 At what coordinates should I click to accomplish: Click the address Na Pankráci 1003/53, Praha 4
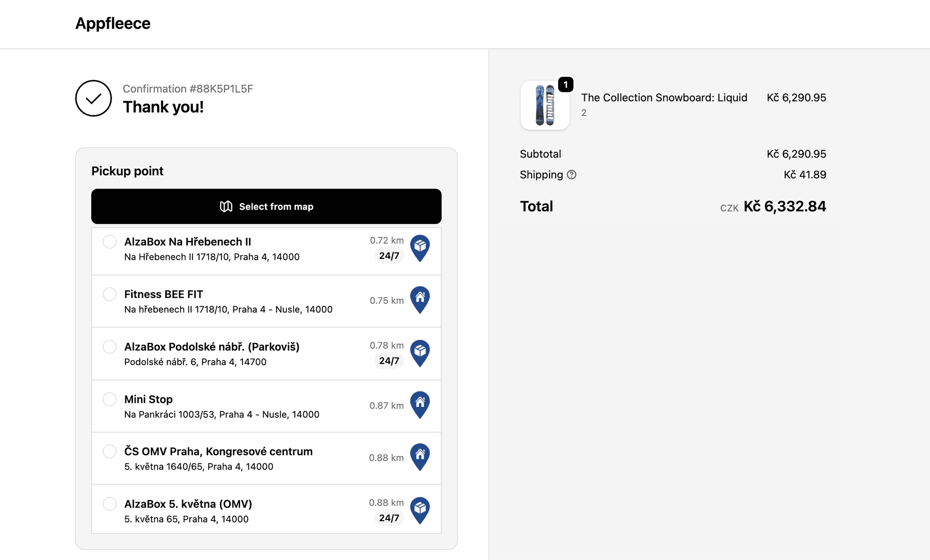(222, 414)
